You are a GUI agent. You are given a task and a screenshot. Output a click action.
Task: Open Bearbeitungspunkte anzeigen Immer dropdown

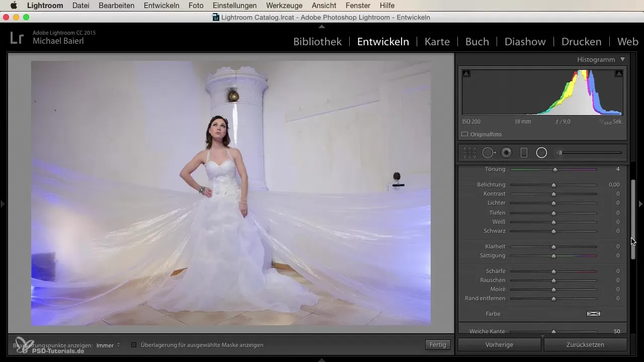pyautogui.click(x=108, y=345)
